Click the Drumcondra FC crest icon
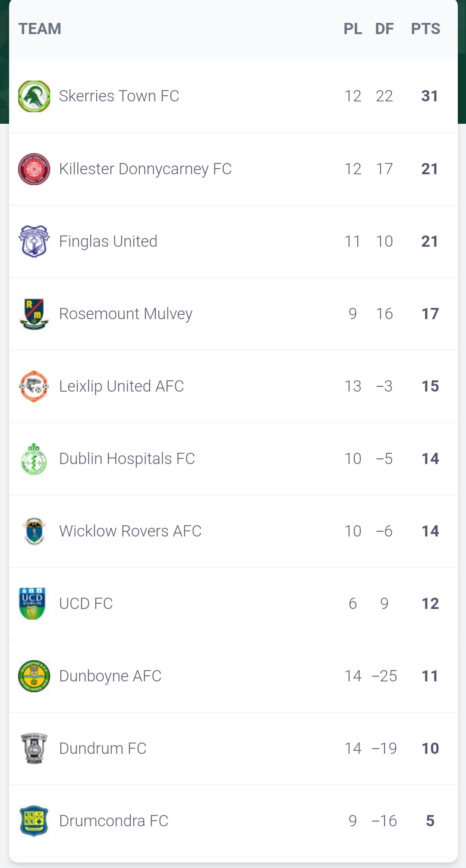This screenshot has width=466, height=868. coord(34,821)
